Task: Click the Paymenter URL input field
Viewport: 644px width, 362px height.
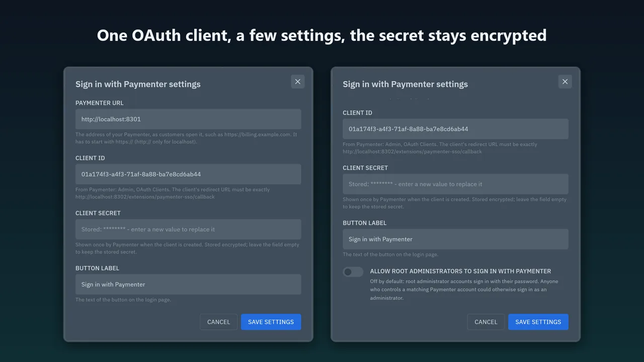Action: coord(188,119)
